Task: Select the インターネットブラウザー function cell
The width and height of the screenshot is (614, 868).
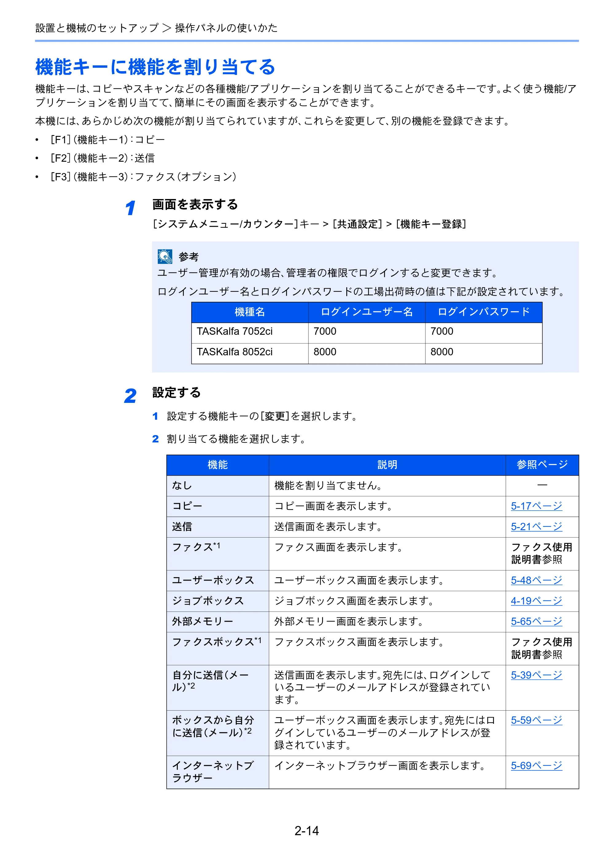Action: click(218, 772)
